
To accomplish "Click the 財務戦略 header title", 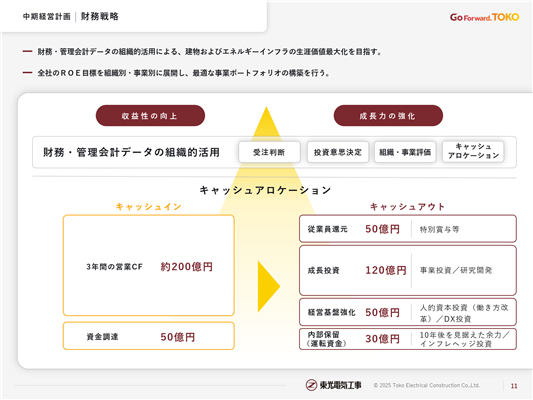I will pos(100,16).
